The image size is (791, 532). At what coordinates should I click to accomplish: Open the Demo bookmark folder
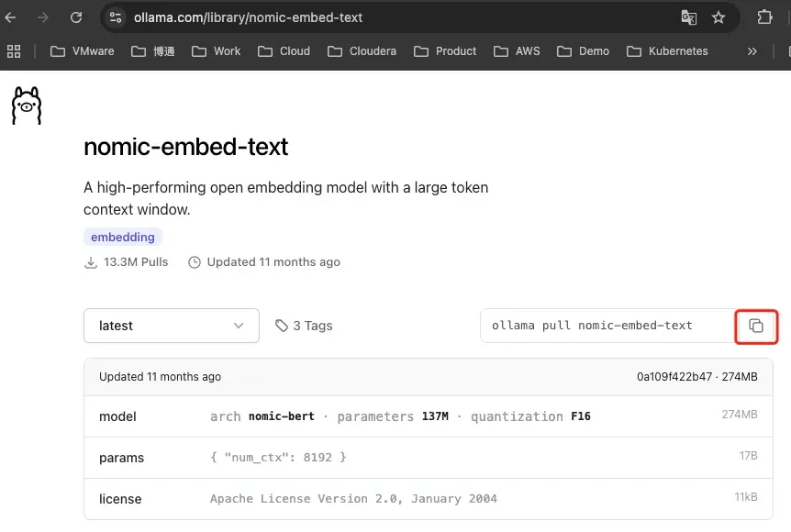584,51
